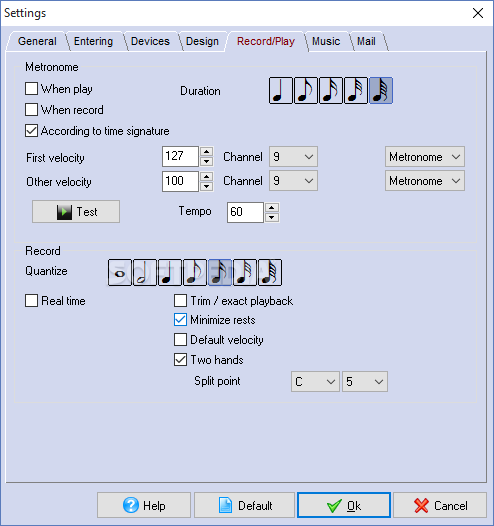Click the First velocity field 127
The width and height of the screenshot is (494, 526).
coord(180,157)
